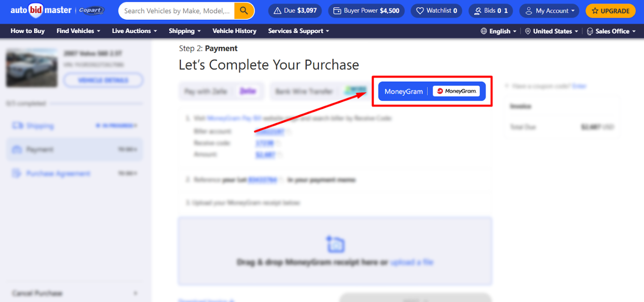Open Buyer Power $4,500 wallet pill
644x302 pixels.
point(366,11)
